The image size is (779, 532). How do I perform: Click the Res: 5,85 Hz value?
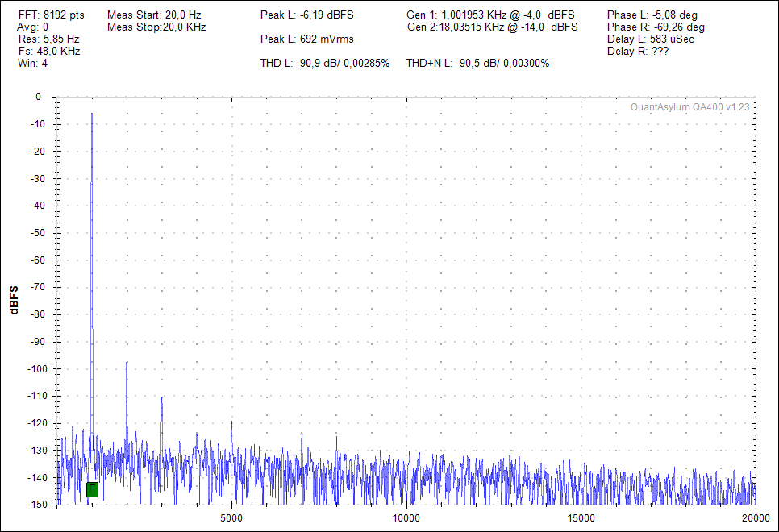click(48, 39)
